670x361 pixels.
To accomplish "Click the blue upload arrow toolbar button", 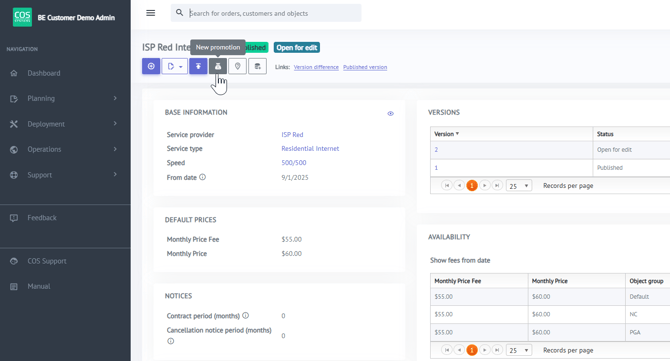I will 198,66.
